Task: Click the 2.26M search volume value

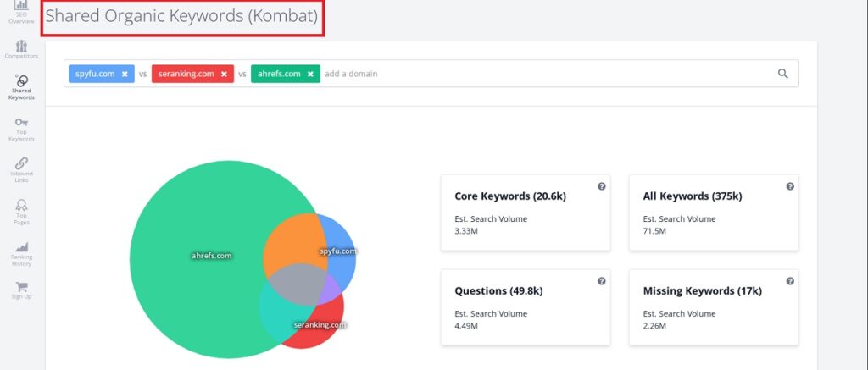Action: 655,325
